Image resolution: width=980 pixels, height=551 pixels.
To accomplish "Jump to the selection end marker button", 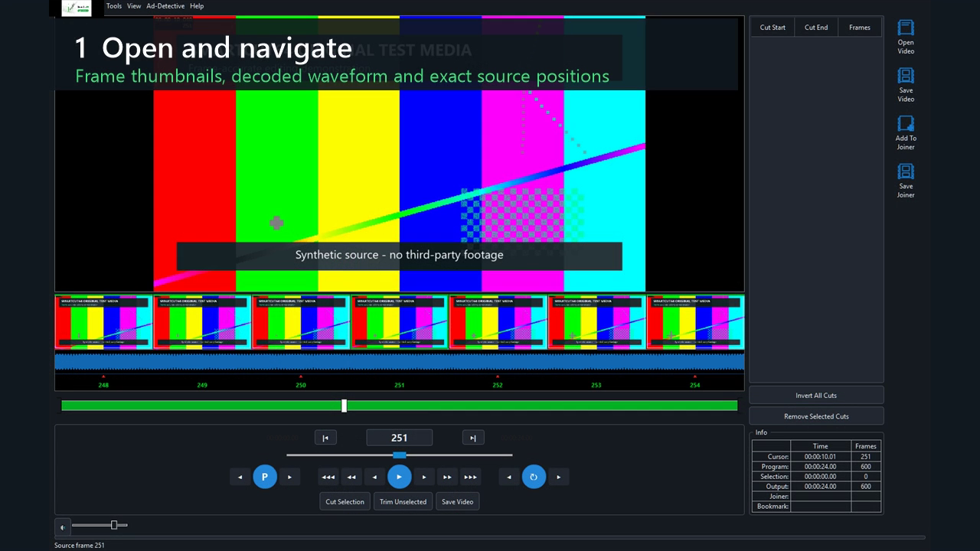I will click(x=472, y=438).
